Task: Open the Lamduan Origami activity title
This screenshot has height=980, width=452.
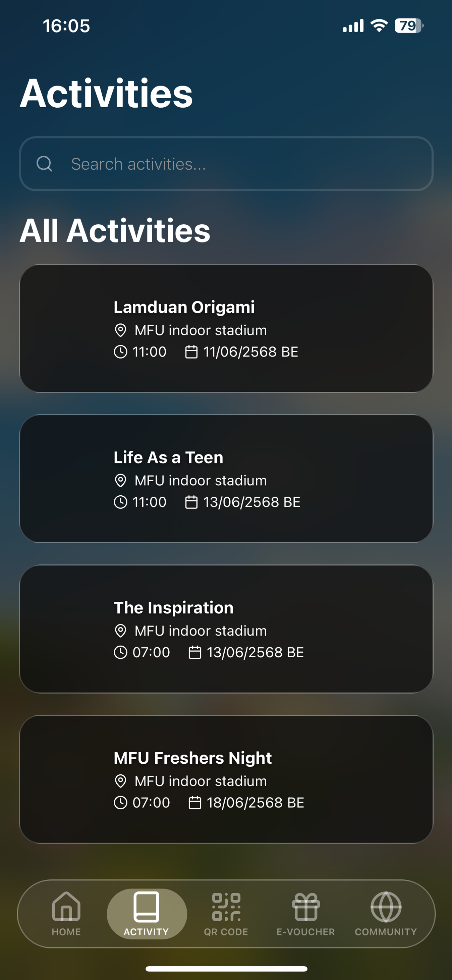Action: pyautogui.click(x=184, y=307)
